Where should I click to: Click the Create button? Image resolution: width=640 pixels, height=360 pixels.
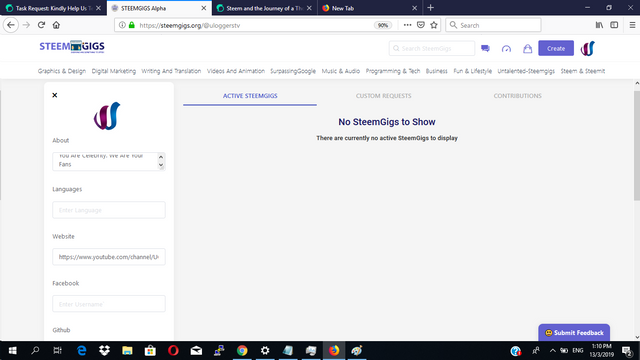pos(556,48)
